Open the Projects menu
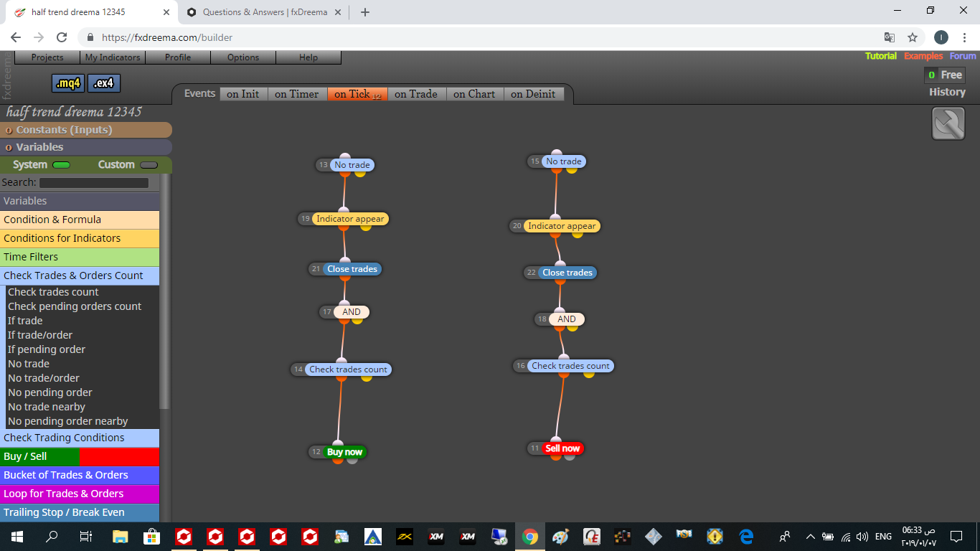 tap(47, 57)
